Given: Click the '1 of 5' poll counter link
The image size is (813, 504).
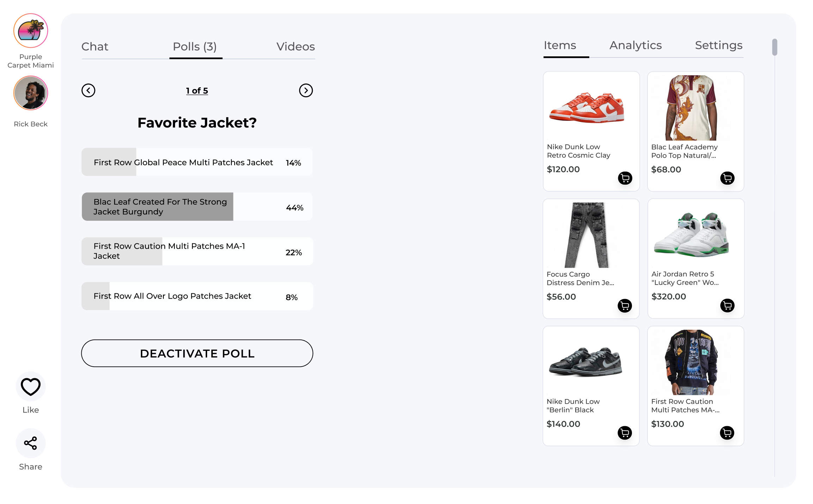Looking at the screenshot, I should pyautogui.click(x=197, y=91).
